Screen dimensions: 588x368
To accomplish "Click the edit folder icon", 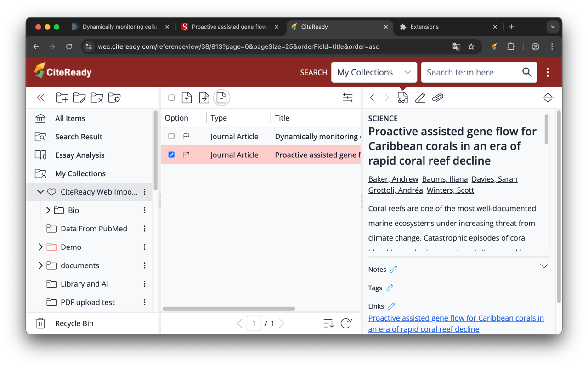I will pyautogui.click(x=79, y=98).
